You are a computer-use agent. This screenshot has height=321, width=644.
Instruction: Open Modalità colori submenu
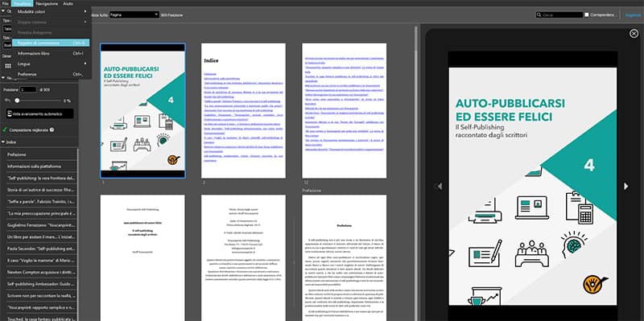(52, 11)
